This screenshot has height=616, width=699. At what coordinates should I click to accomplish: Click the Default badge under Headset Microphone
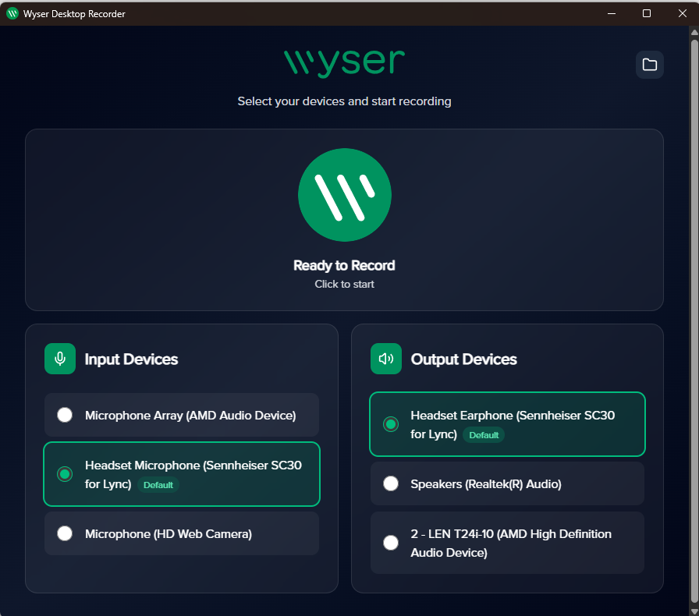(158, 485)
